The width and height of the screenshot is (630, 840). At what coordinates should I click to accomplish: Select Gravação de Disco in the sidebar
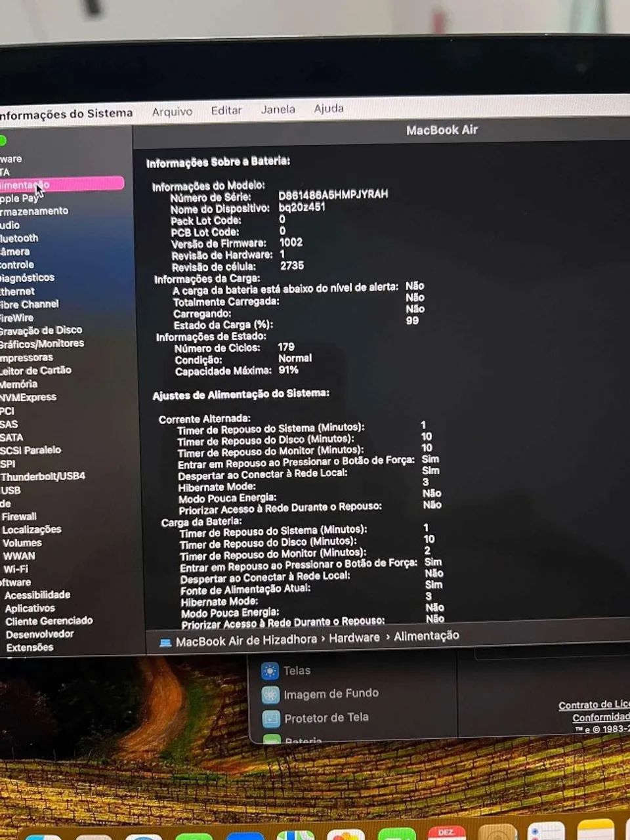41,330
